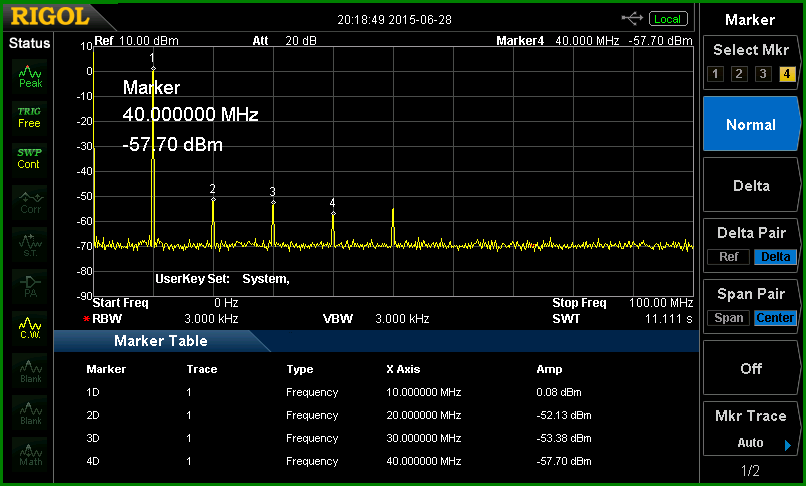This screenshot has height=486, width=806.
Task: Click the Math trace status icon
Action: [x=30, y=454]
